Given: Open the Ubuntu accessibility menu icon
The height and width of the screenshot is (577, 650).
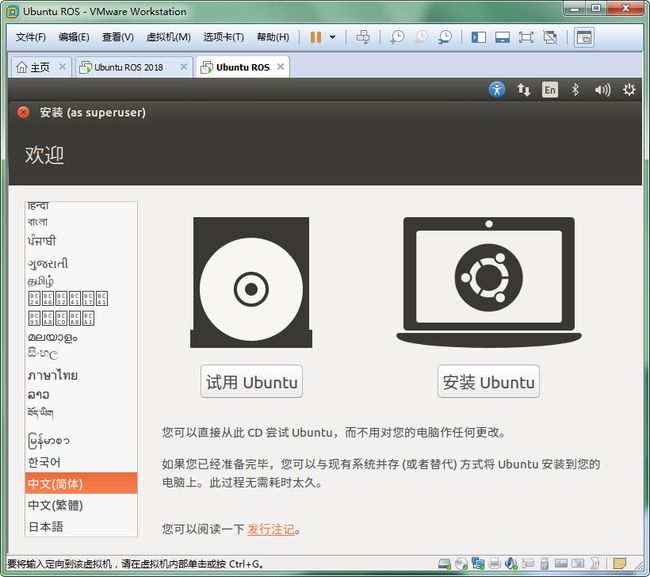Looking at the screenshot, I should click(x=497, y=90).
